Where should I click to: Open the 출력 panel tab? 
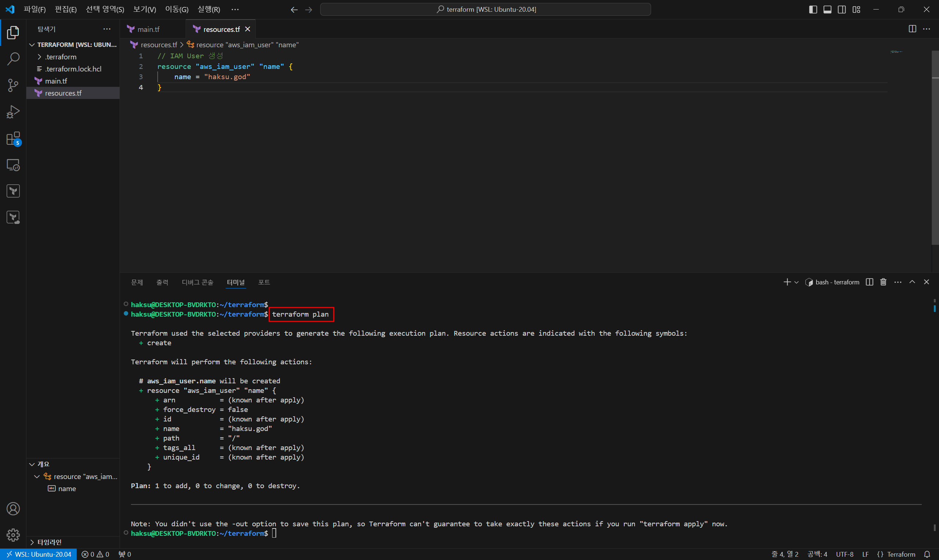pyautogui.click(x=162, y=282)
